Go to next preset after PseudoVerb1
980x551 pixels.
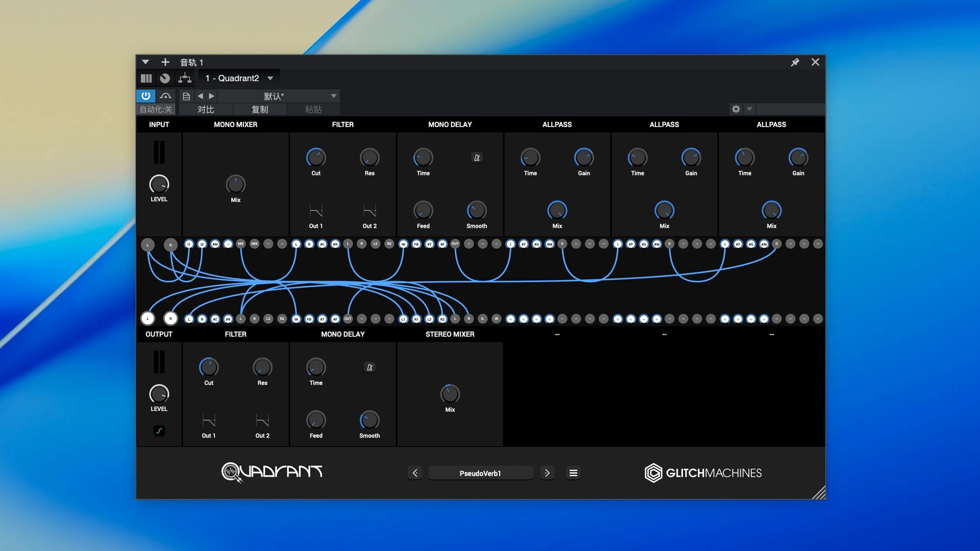coord(547,473)
